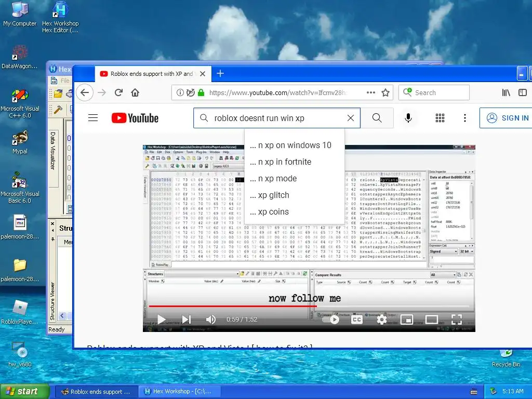Viewport: 532px width, 399px height.
Task: Toggle browser sidebar icon
Action: [x=523, y=92]
